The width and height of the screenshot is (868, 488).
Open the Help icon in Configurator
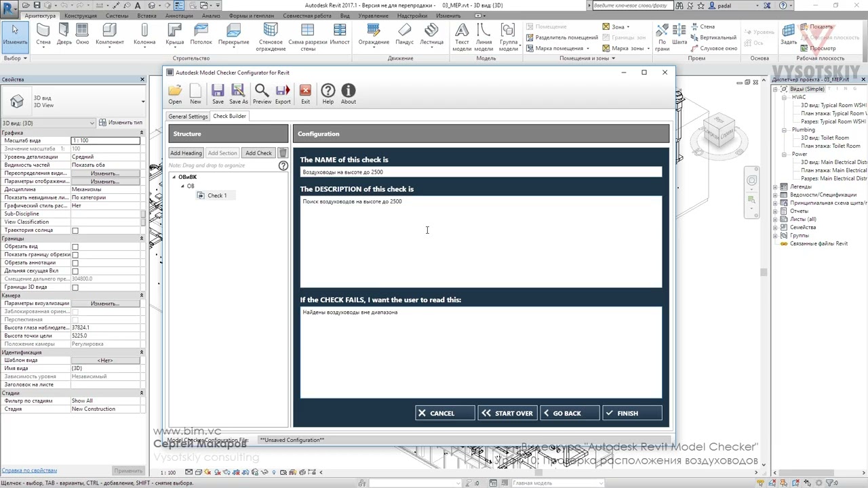pos(328,94)
